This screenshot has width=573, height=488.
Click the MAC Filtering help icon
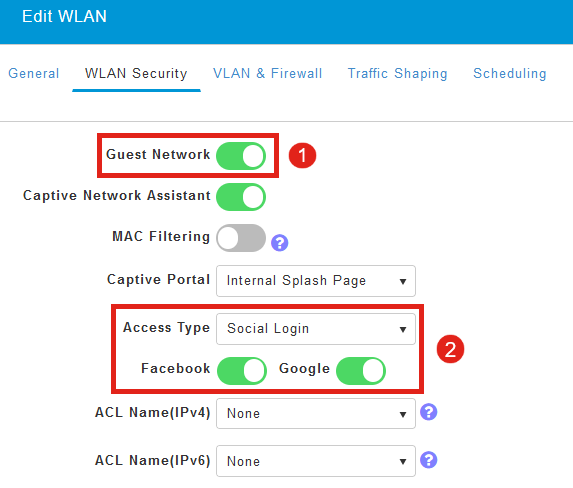pyautogui.click(x=280, y=243)
